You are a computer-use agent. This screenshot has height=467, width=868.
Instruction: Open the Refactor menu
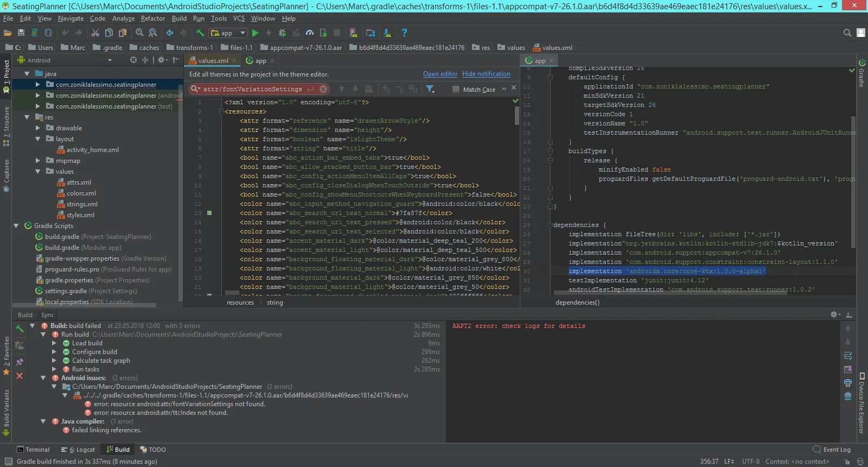[152, 18]
